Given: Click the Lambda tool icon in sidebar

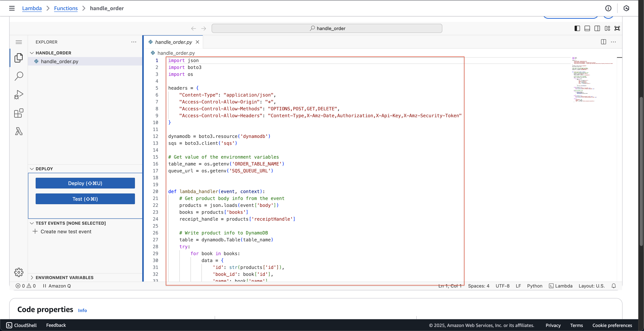Looking at the screenshot, I should [19, 131].
